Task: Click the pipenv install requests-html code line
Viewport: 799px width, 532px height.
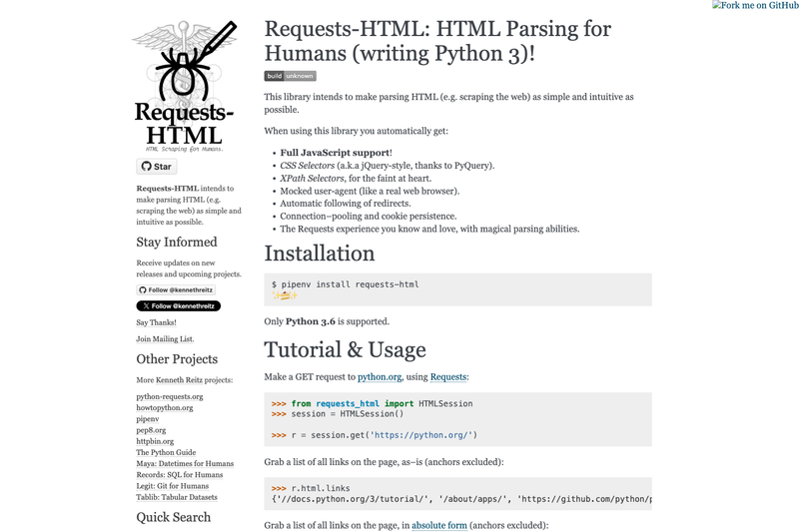Action: (x=345, y=284)
